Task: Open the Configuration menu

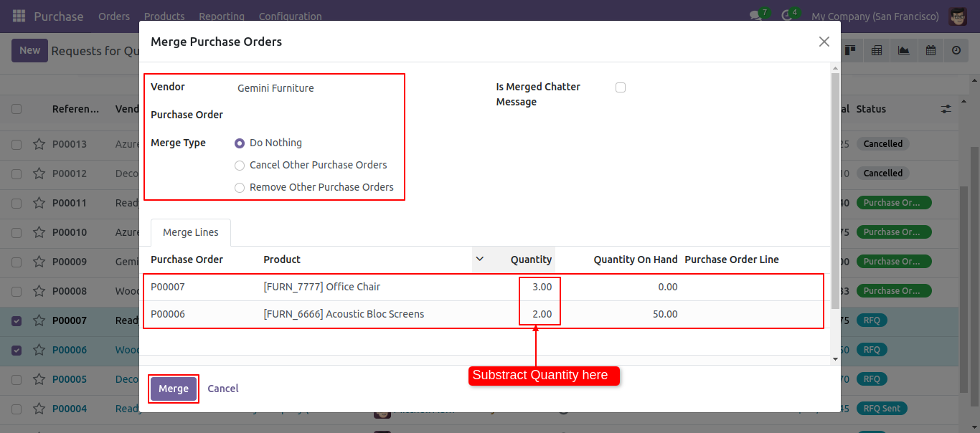Action: (x=290, y=16)
